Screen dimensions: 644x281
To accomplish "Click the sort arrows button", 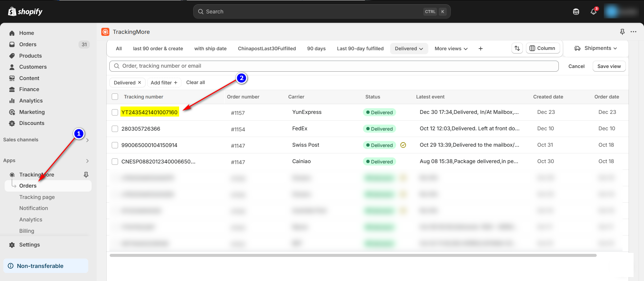I will coord(517,49).
